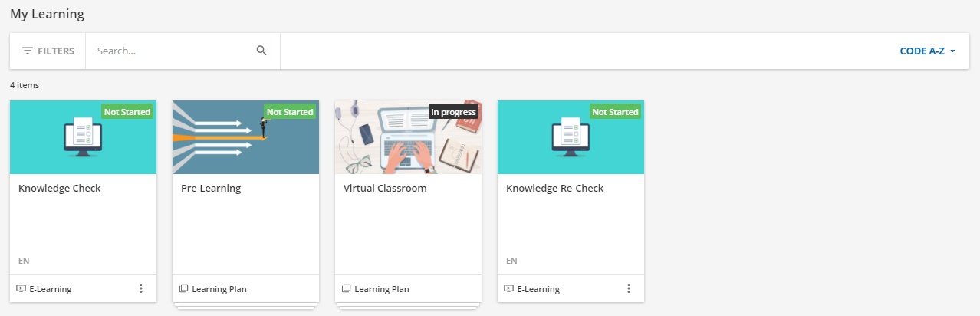The height and width of the screenshot is (316, 980).
Task: Open the Pre-Learning arrows thumbnail
Action: (x=246, y=137)
